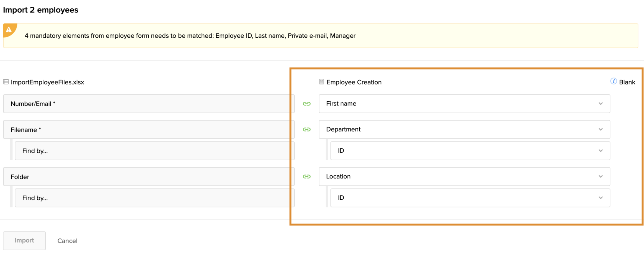Select the Number/Email source field

coord(148,104)
